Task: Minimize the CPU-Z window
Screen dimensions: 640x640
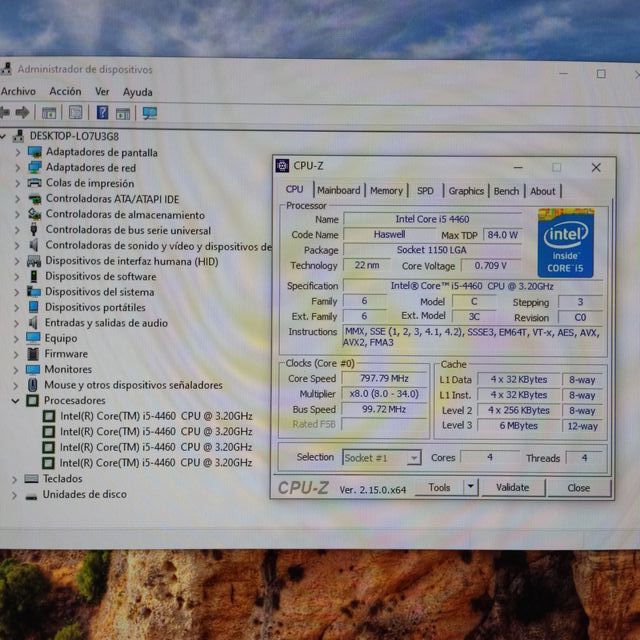Action: point(518,167)
